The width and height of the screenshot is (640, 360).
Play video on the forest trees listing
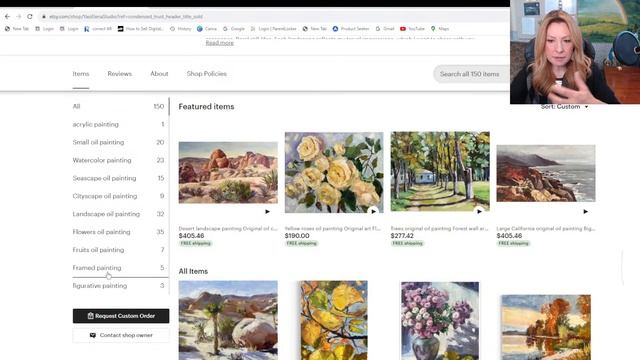(x=479, y=211)
